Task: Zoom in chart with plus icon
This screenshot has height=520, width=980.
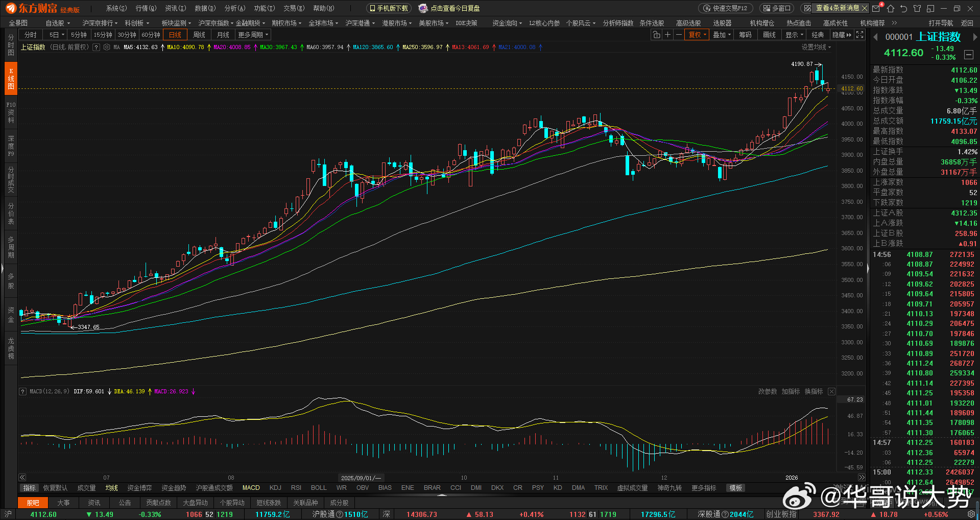Action: tap(667, 35)
